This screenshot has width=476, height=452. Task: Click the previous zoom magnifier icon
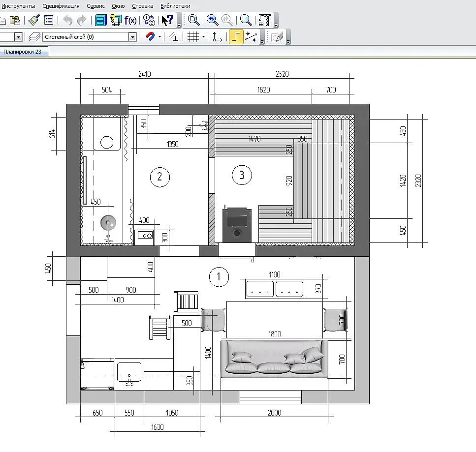(212, 20)
